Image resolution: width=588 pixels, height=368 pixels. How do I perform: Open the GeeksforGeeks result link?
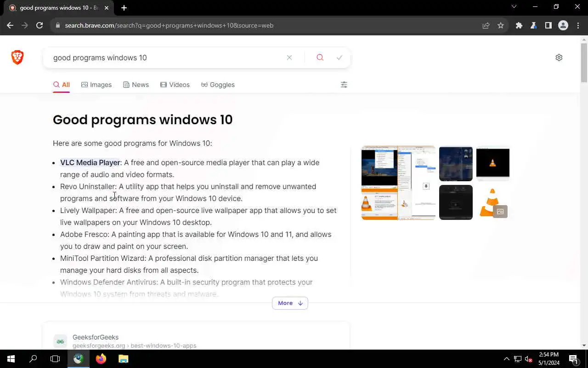pyautogui.click(x=96, y=337)
